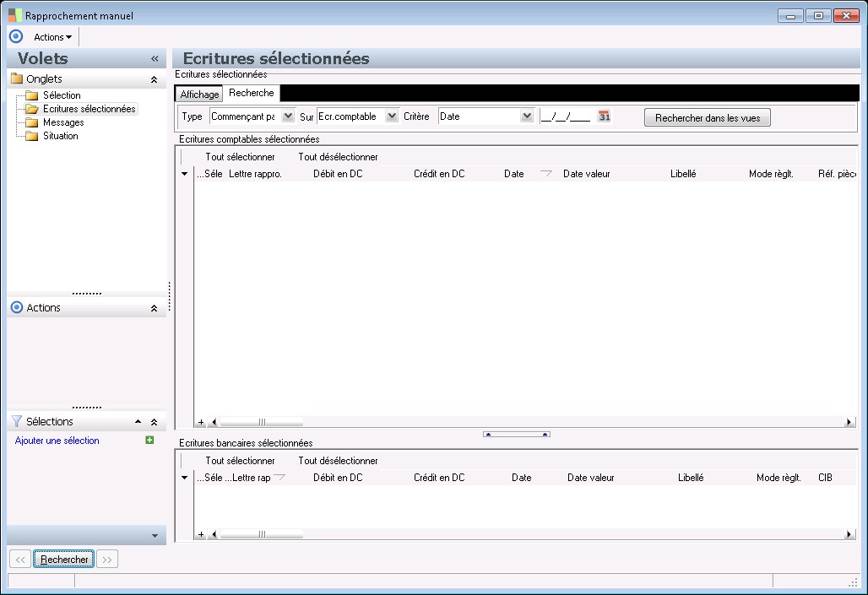Click the green plus add-selection icon
The image size is (868, 595).
tap(149, 440)
